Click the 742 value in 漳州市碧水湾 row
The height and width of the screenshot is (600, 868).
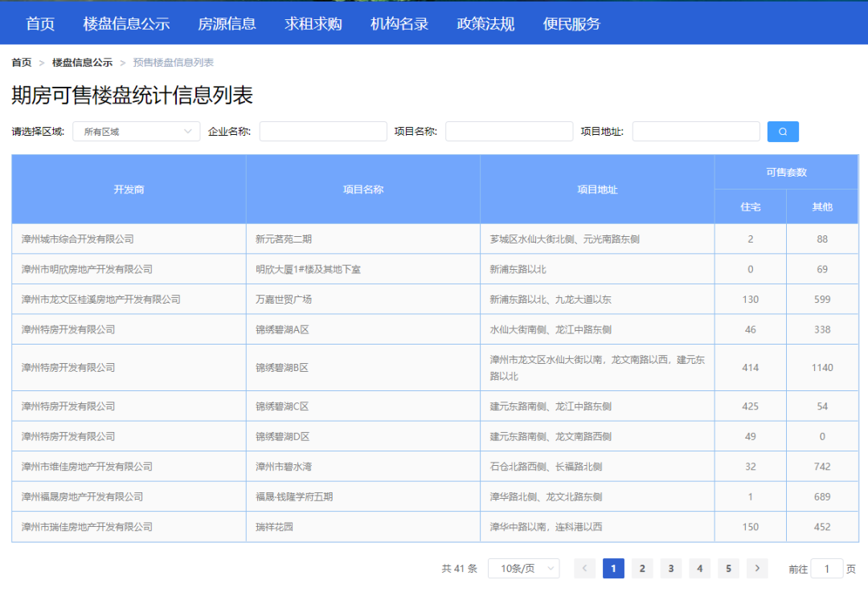pos(822,467)
